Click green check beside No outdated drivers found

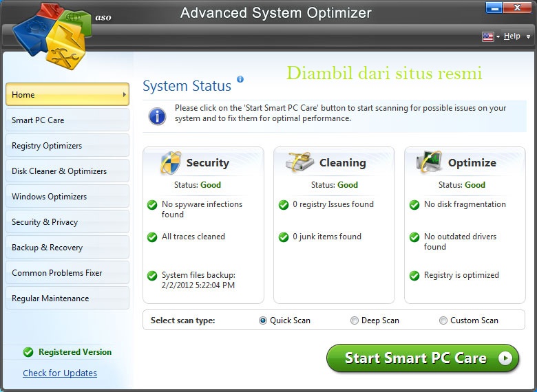point(414,237)
